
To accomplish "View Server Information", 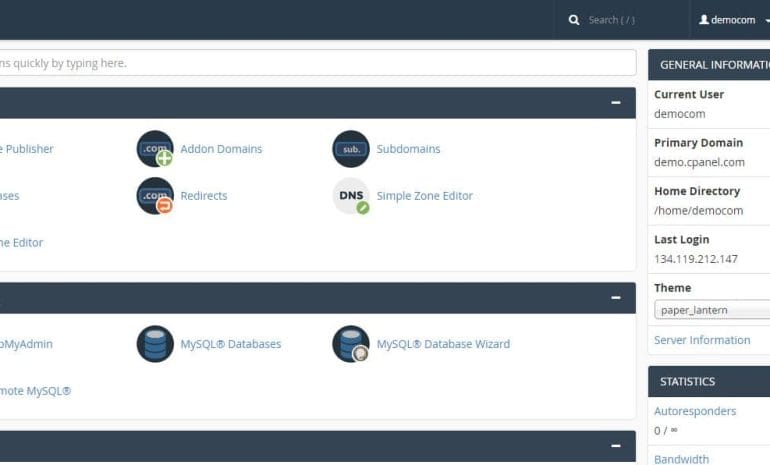I will click(702, 340).
